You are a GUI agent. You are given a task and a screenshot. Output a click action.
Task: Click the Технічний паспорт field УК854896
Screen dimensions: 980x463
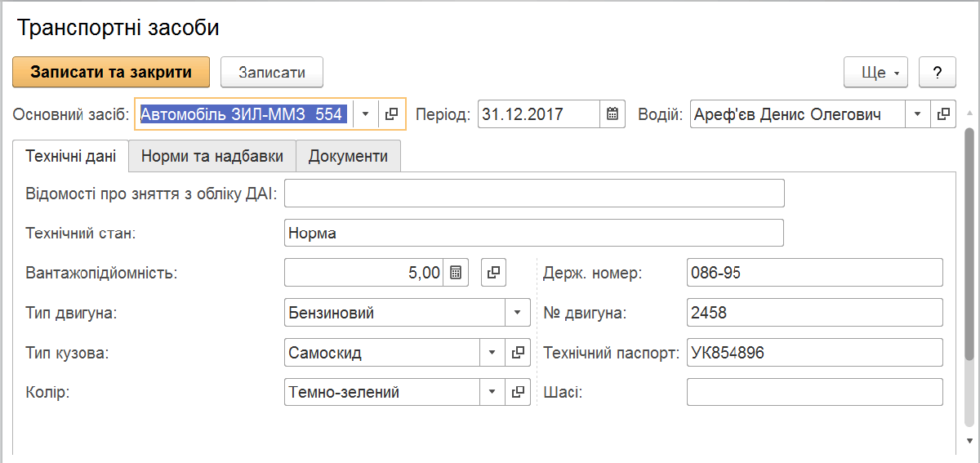[x=815, y=353]
